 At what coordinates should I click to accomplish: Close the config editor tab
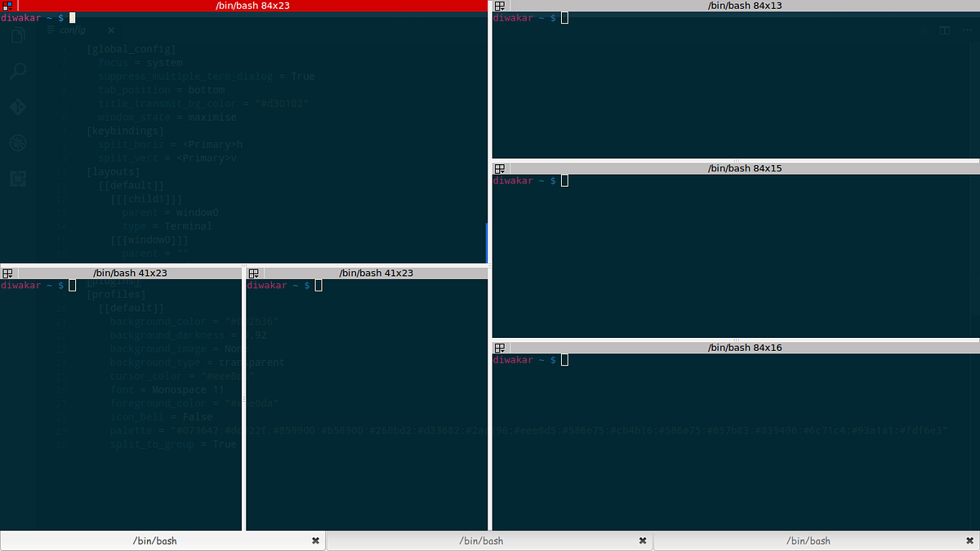pyautogui.click(x=110, y=29)
